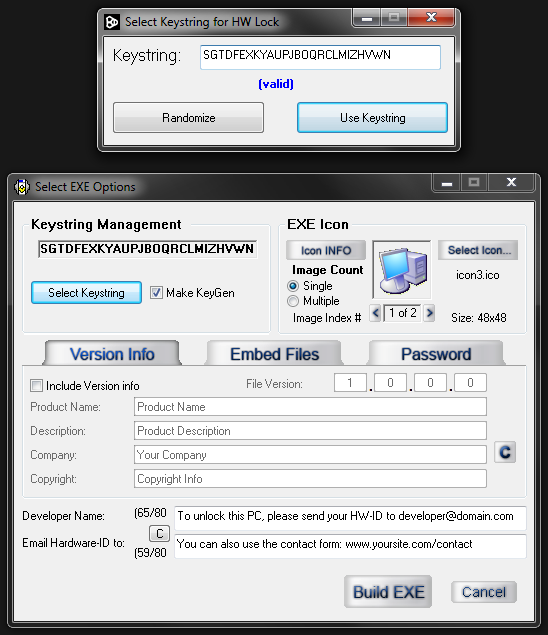Viewport: 548px width, 635px height.
Task: Click the HW Lock window title icon
Action: [x=112, y=22]
